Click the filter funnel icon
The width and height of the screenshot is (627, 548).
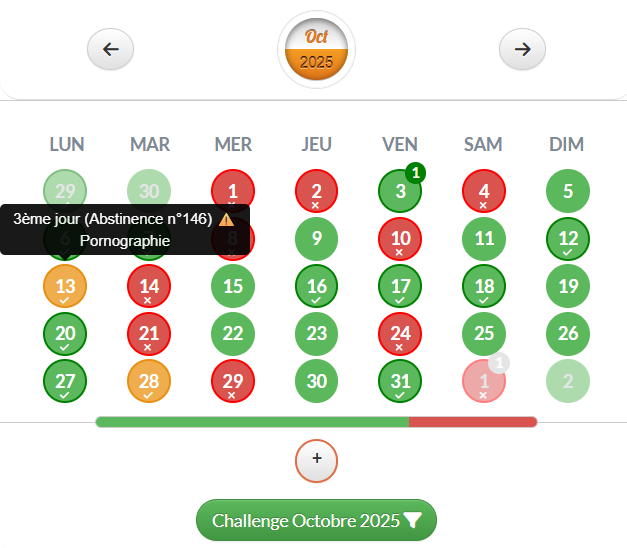click(x=413, y=521)
